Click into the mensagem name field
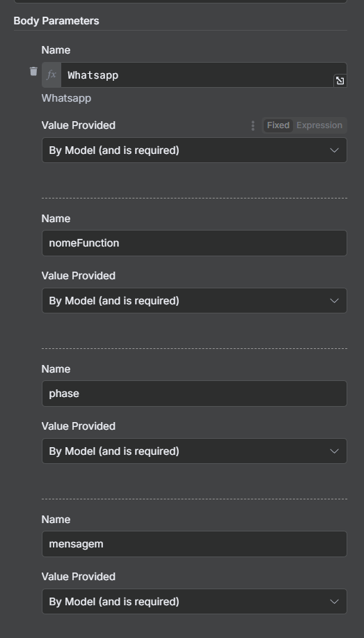Viewport: 364px width, 638px height. coord(194,544)
